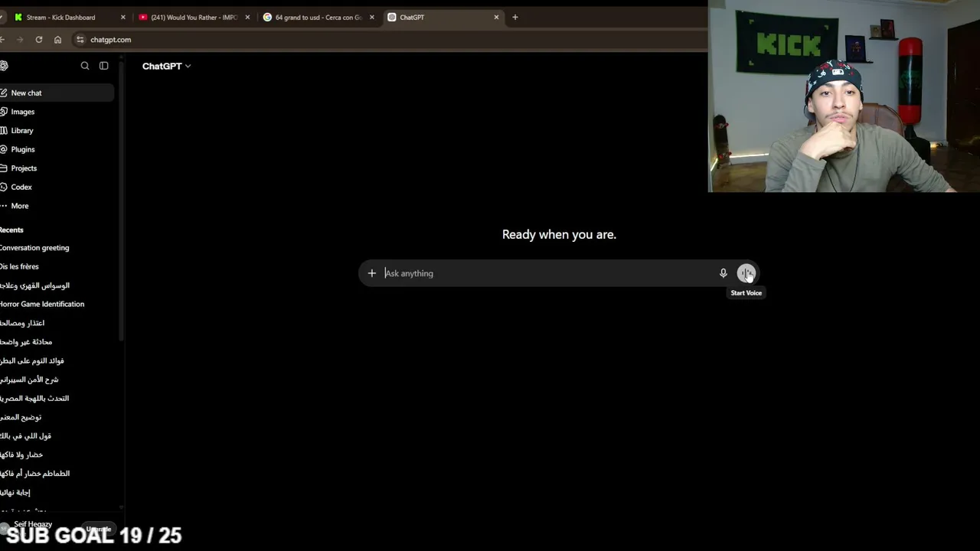Click the 'Ready when you are.' heading
The width and height of the screenshot is (980, 551).
pos(559,234)
